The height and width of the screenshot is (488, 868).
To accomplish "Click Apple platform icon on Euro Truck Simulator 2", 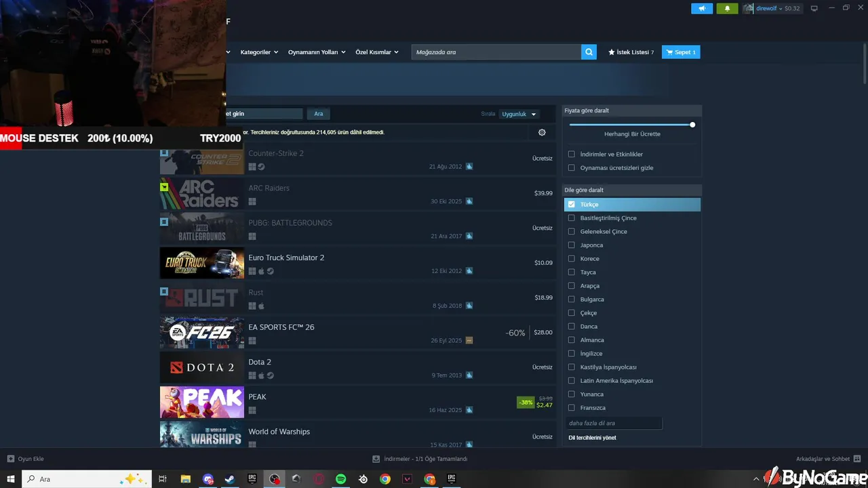I will tap(261, 271).
